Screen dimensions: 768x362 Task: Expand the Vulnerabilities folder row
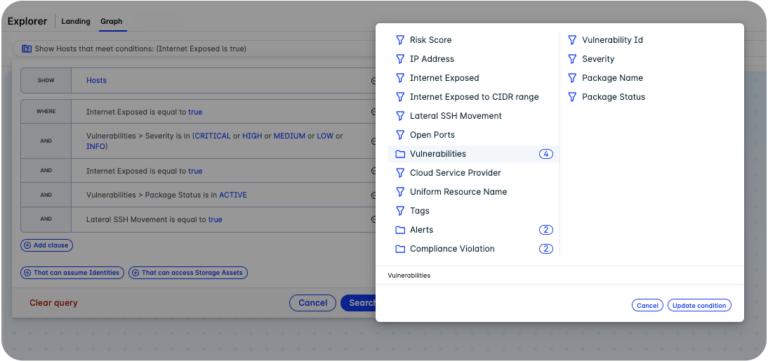pyautogui.click(x=474, y=154)
